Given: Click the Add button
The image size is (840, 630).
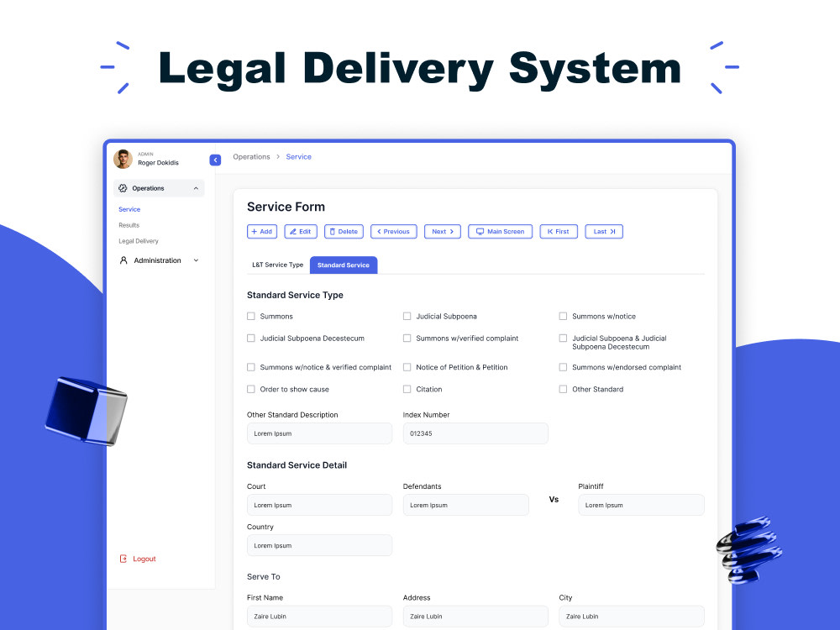Looking at the screenshot, I should pos(262,232).
